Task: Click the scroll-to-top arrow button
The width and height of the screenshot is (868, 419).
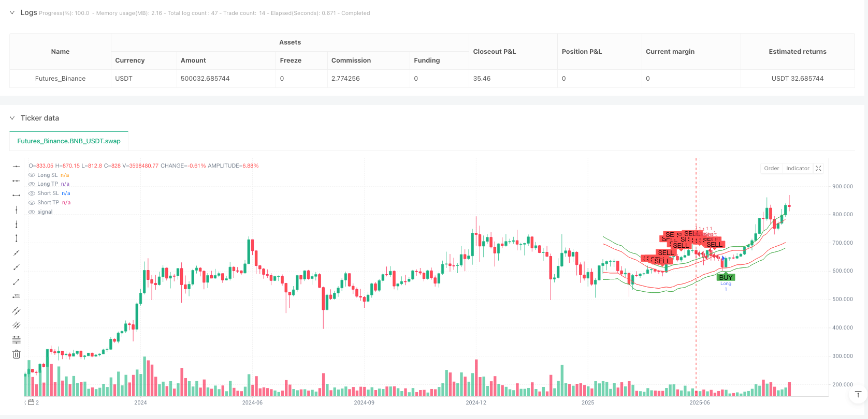Action: [x=858, y=394]
